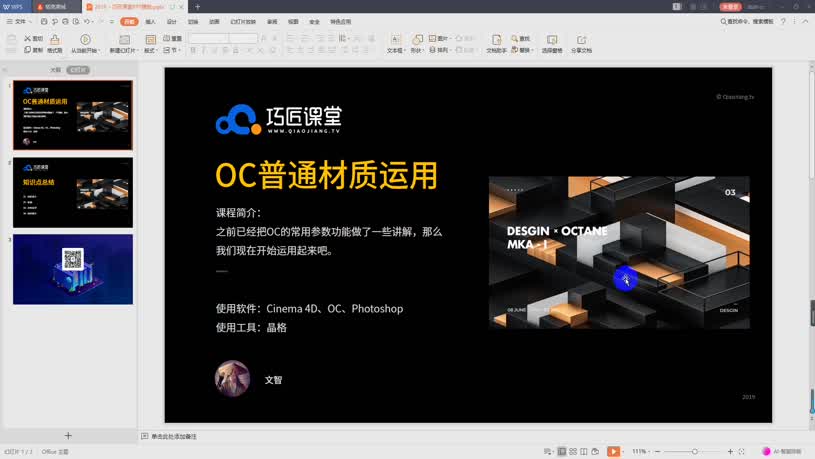815x459 pixels.
Task: Open the Document Assistant icon
Action: click(x=496, y=40)
